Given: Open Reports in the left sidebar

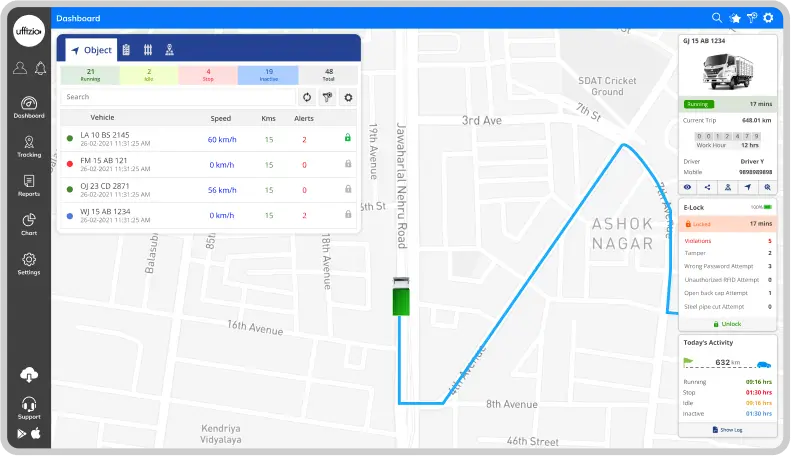Looking at the screenshot, I should (29, 186).
